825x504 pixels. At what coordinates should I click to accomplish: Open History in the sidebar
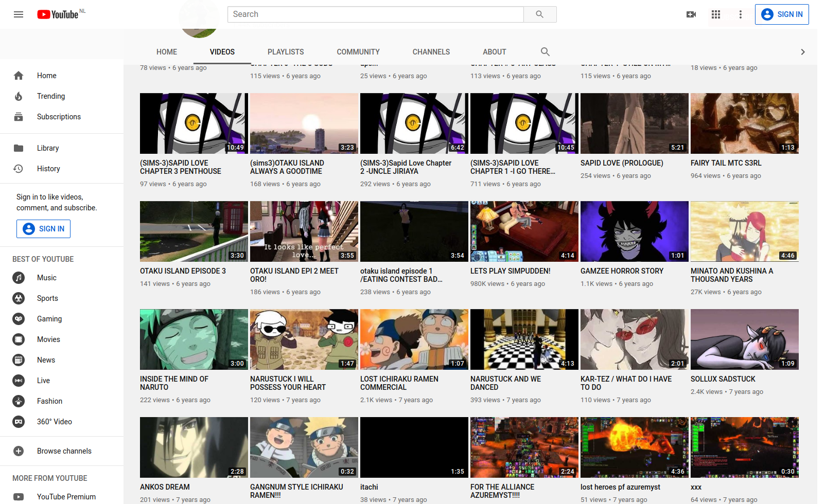click(62, 169)
